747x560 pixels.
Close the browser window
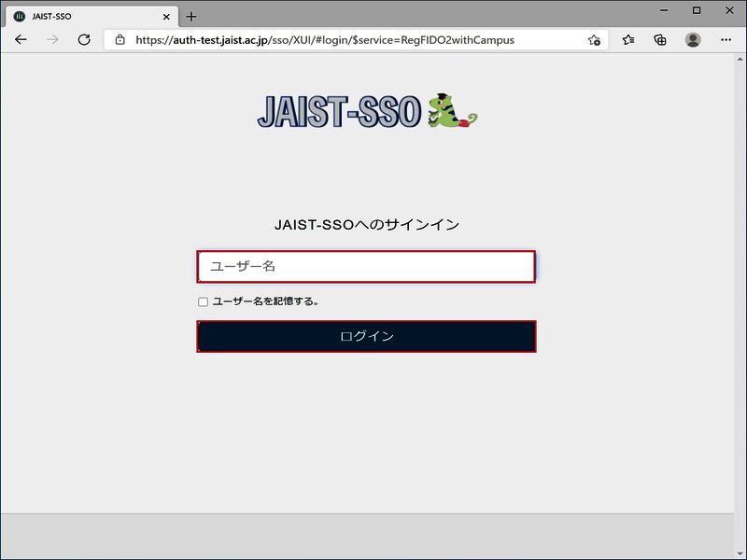coord(729,10)
